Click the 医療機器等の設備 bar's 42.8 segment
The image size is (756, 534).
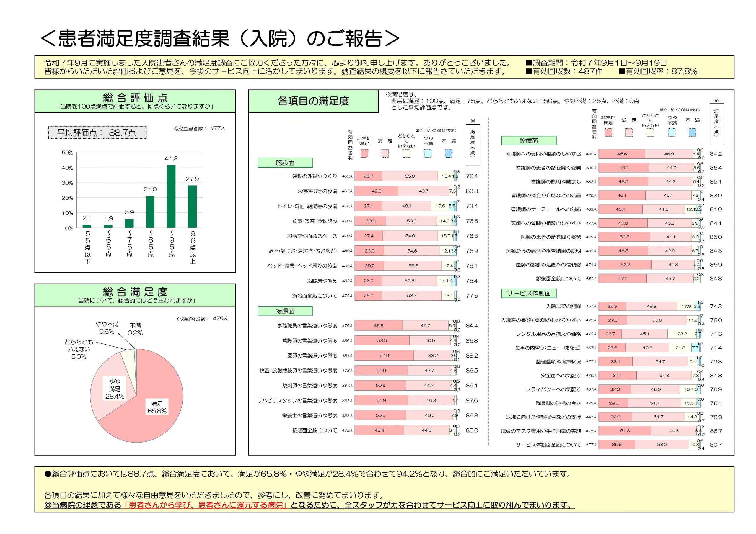click(376, 191)
